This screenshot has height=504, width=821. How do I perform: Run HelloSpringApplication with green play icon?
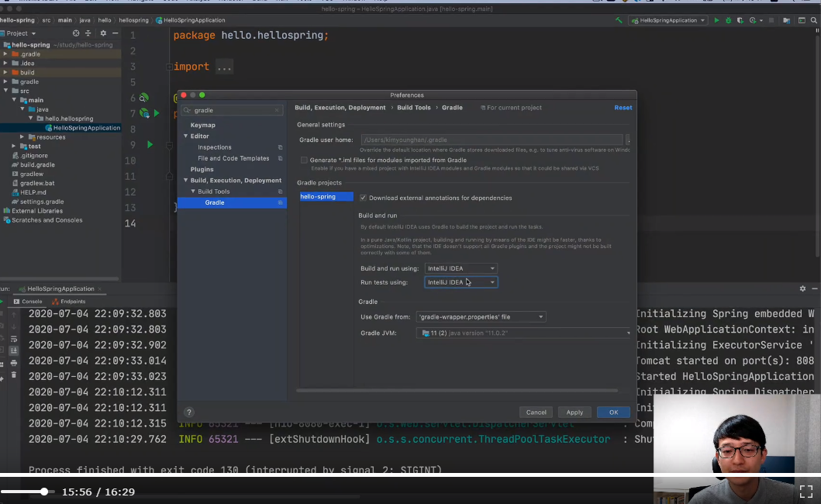pos(716,20)
